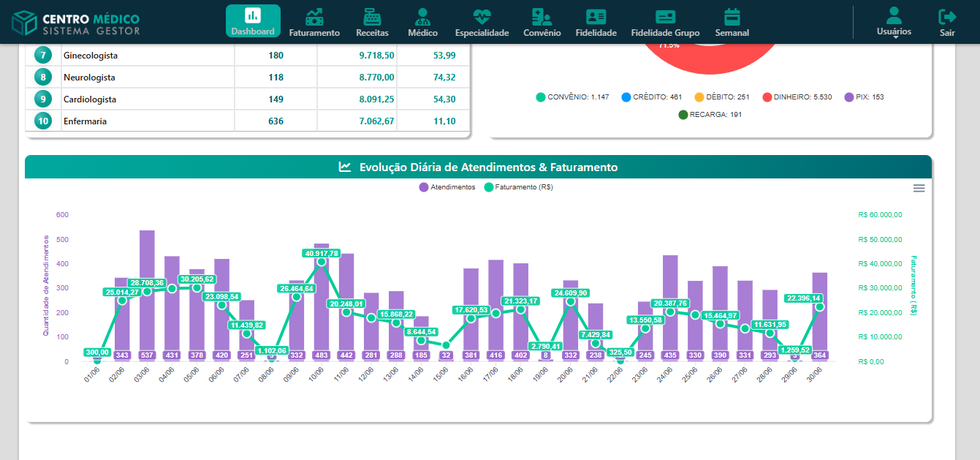This screenshot has width=980, height=460.
Task: Open the Fidelidade Grupo menu item
Action: pyautogui.click(x=665, y=22)
